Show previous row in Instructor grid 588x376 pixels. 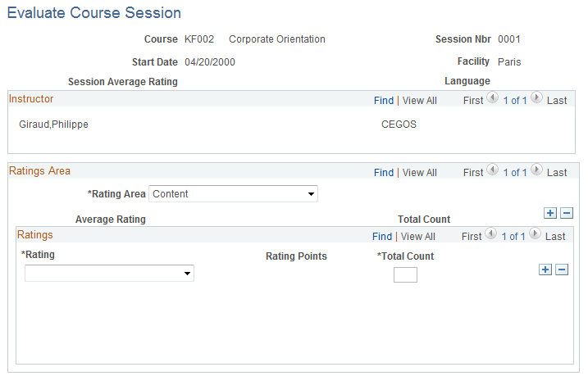pos(492,98)
